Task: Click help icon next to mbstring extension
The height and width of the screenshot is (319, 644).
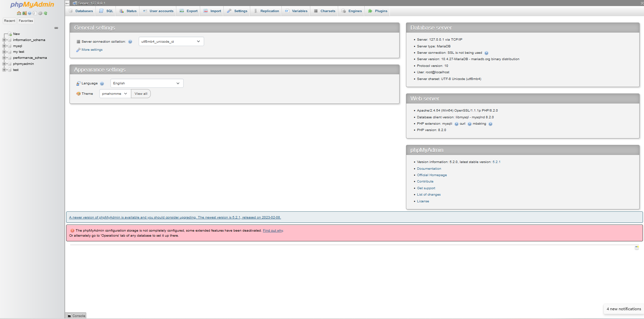Action: 490,124
